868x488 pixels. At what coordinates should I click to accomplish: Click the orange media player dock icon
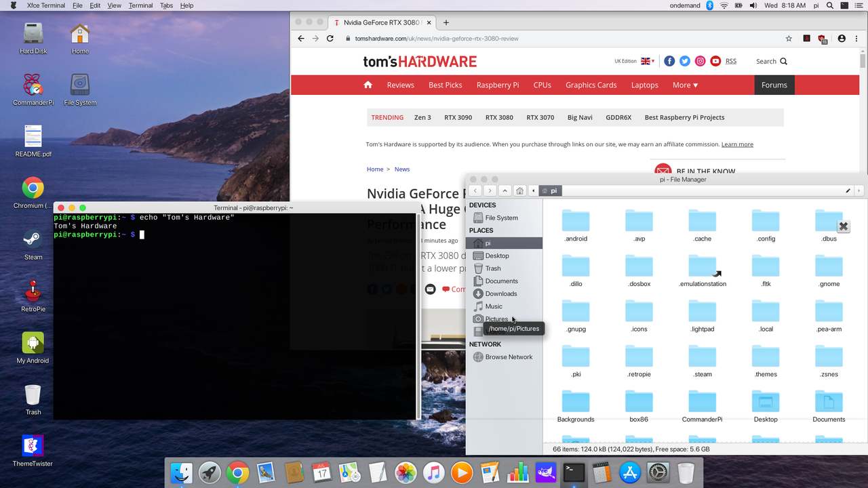point(462,472)
